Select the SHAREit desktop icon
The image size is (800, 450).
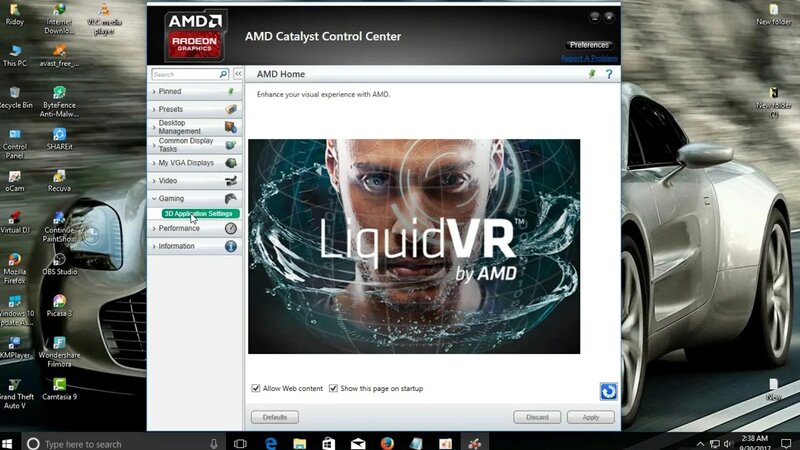point(59,139)
